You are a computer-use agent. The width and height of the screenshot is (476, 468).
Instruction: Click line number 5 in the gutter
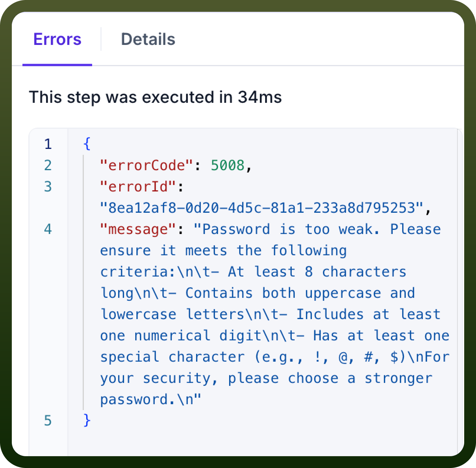pos(48,421)
